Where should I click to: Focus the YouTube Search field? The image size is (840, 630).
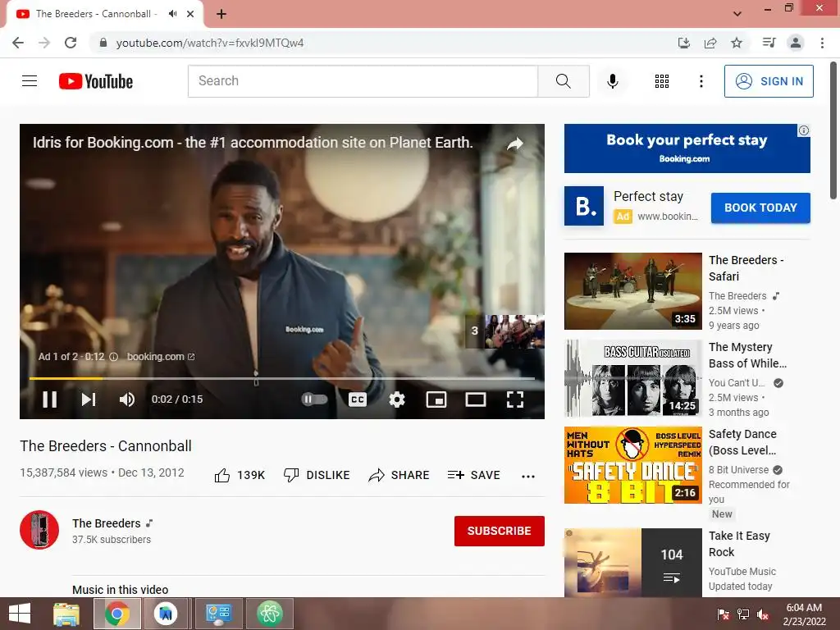[363, 81]
